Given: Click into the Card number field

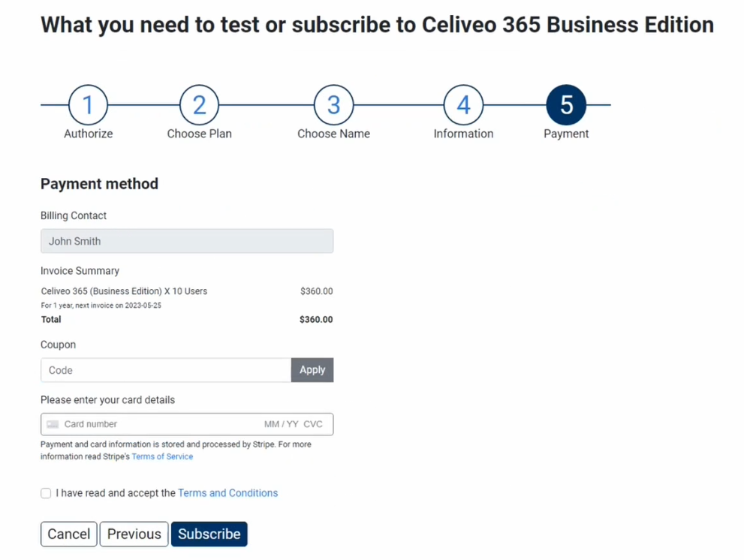Looking at the screenshot, I should 150,424.
